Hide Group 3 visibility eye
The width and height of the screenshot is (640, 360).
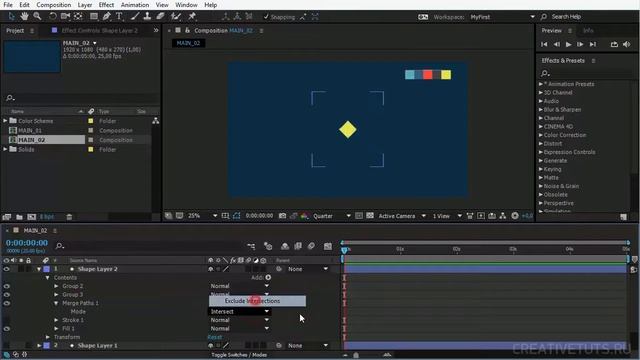[7, 295]
